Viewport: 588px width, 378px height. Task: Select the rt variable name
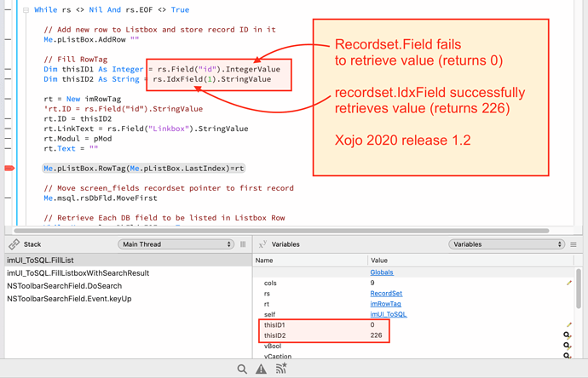(x=267, y=304)
